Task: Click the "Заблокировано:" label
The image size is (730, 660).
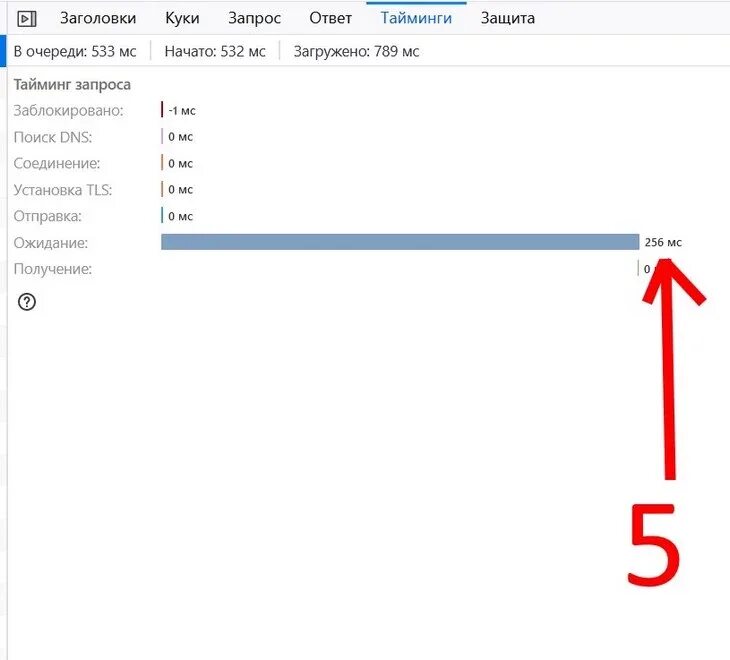Action: [68, 111]
